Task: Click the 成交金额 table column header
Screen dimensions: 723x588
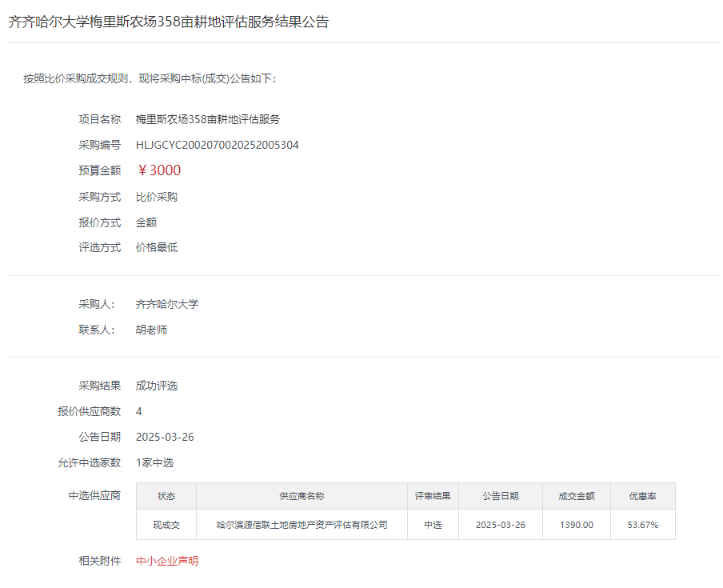Action: tap(577, 496)
